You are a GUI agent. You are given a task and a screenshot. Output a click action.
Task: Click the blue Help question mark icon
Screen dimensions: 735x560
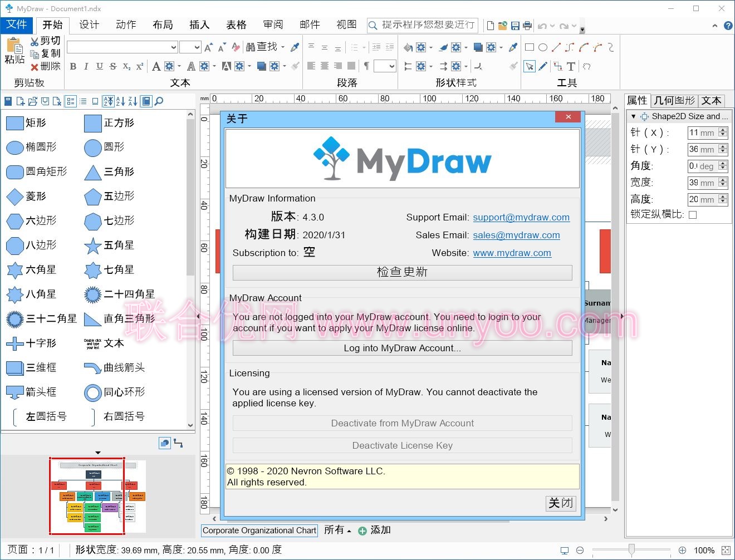(x=728, y=26)
